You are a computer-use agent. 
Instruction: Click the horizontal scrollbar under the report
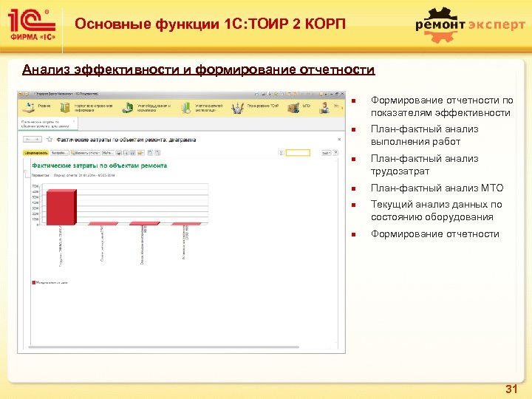[163, 347]
